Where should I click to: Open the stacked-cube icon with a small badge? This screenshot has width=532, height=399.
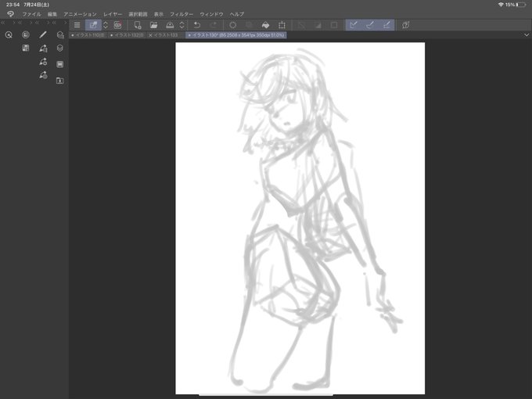coord(60,34)
